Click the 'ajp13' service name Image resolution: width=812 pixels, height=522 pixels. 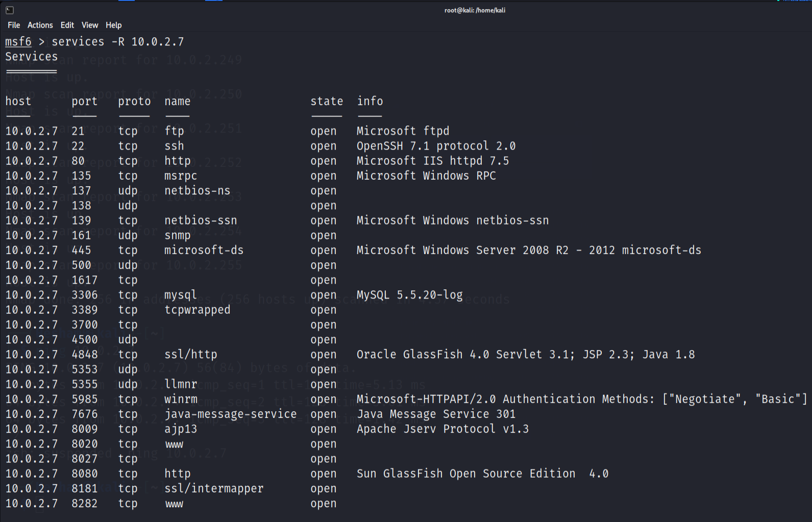(x=181, y=429)
